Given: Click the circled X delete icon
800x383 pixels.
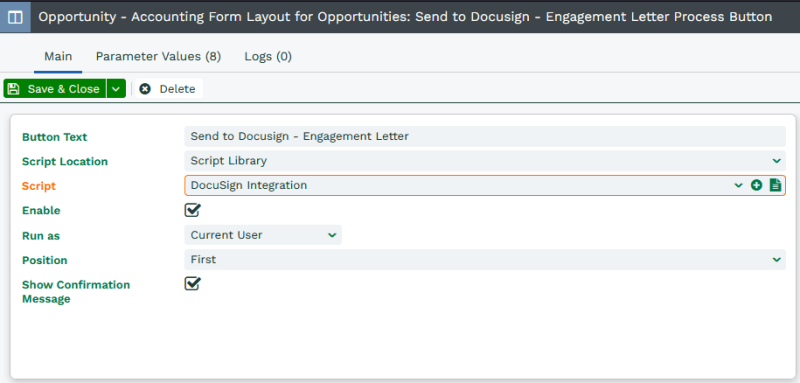Looking at the screenshot, I should (145, 89).
